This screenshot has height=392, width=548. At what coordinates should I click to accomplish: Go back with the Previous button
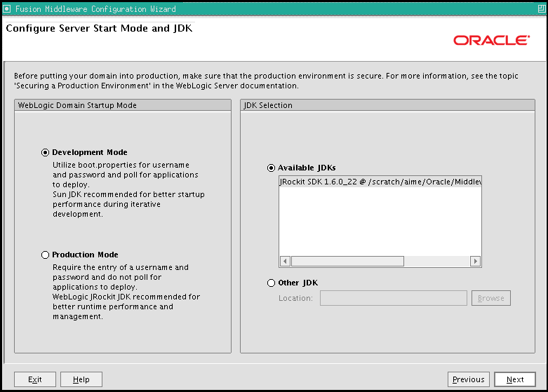[x=468, y=379]
